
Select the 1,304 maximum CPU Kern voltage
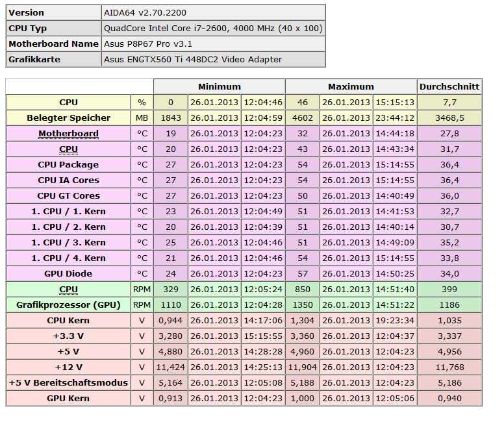(x=303, y=321)
